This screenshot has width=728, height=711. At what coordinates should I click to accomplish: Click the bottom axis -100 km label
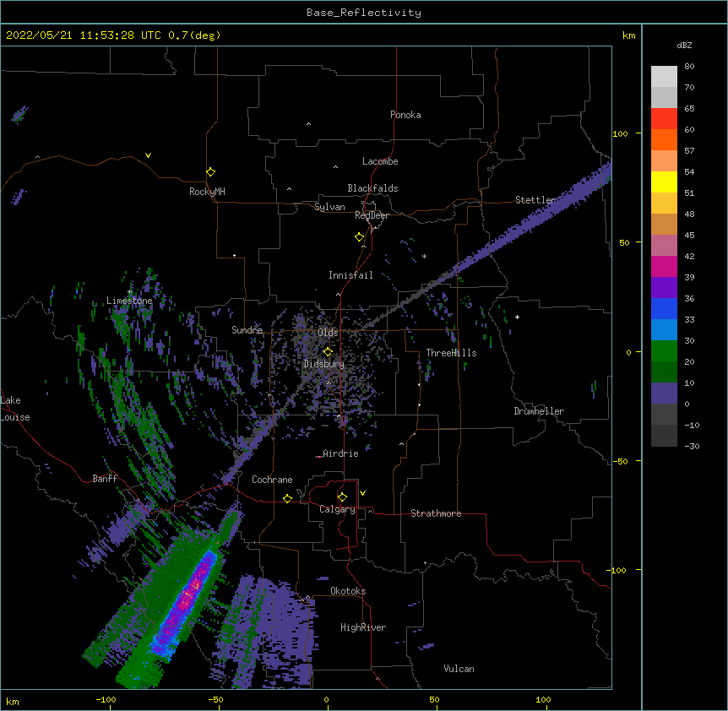(x=106, y=699)
